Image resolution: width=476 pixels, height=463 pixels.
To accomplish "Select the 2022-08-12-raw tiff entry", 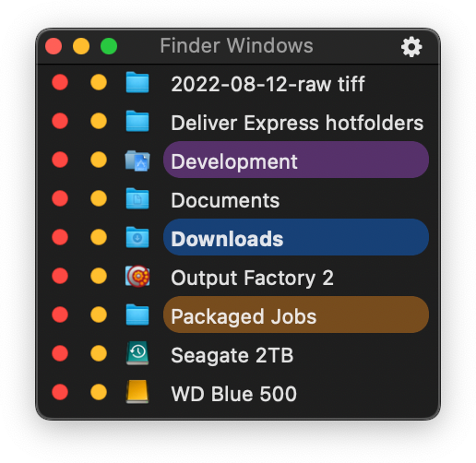I will (268, 84).
